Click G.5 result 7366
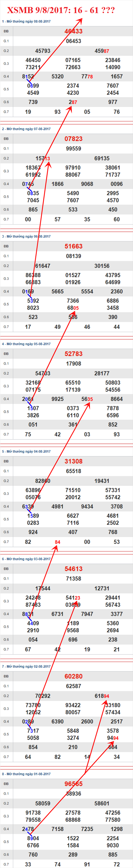 (73, 301)
